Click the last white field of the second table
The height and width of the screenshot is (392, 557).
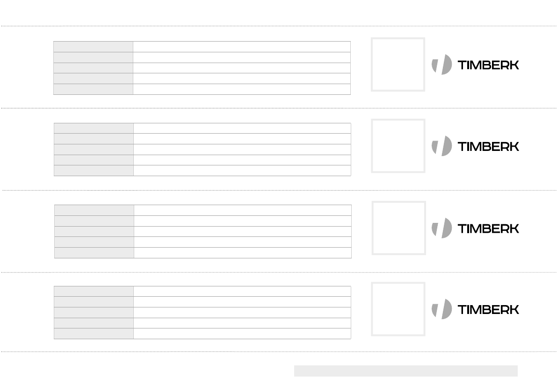click(x=242, y=171)
